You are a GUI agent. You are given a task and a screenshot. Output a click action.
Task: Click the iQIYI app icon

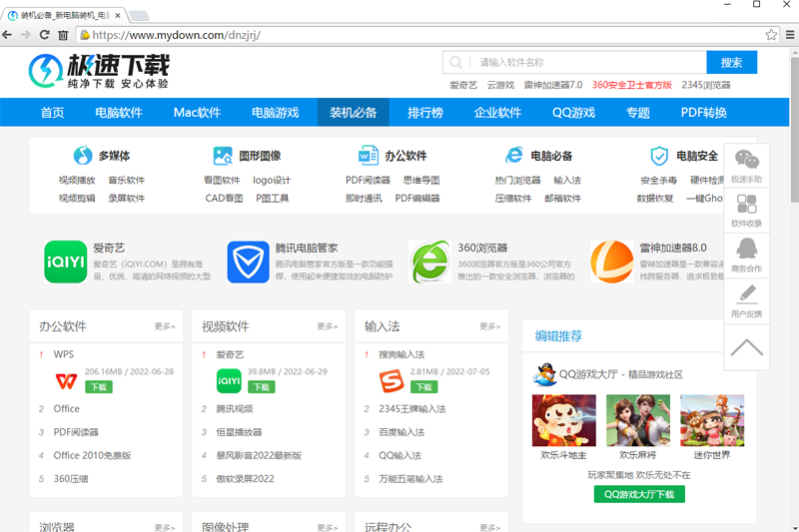coord(66,262)
